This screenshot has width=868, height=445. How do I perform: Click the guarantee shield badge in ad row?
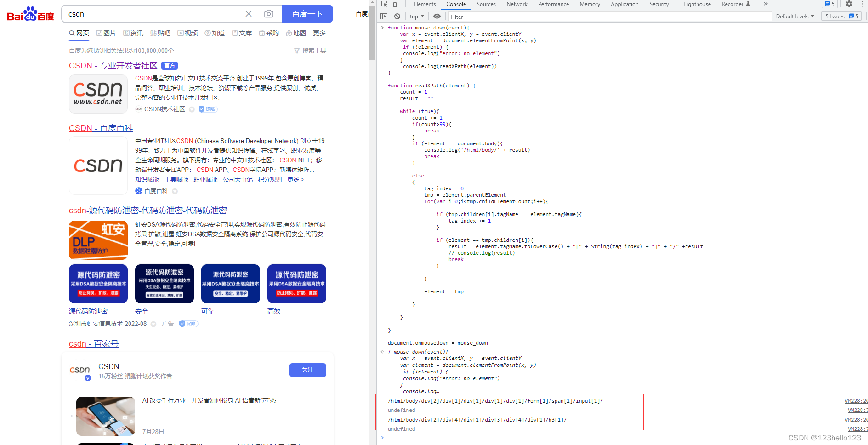tap(188, 324)
